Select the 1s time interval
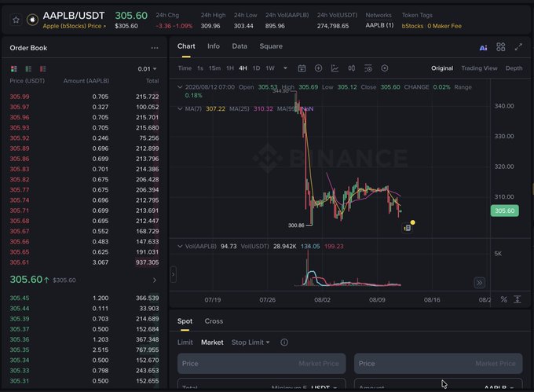Viewport: 534px width, 392px height. [x=200, y=68]
